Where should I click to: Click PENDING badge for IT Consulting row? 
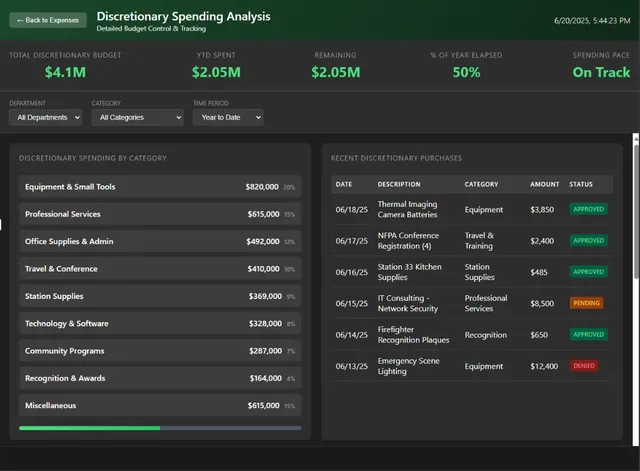[586, 303]
